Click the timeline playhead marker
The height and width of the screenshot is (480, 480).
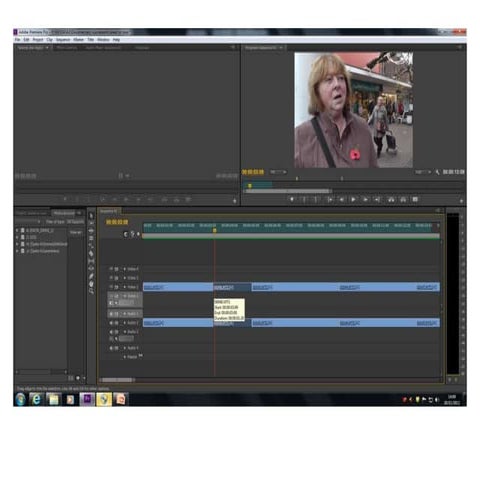(215, 230)
